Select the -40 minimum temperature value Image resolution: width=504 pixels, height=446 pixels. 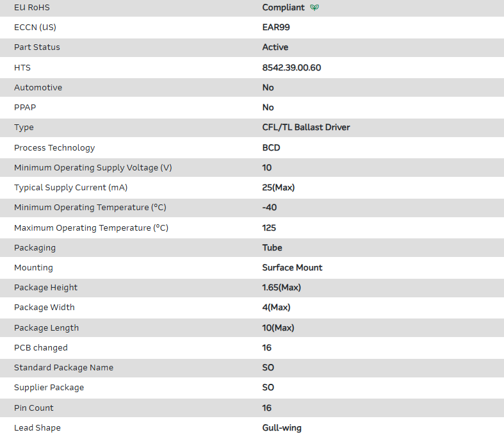270,208
